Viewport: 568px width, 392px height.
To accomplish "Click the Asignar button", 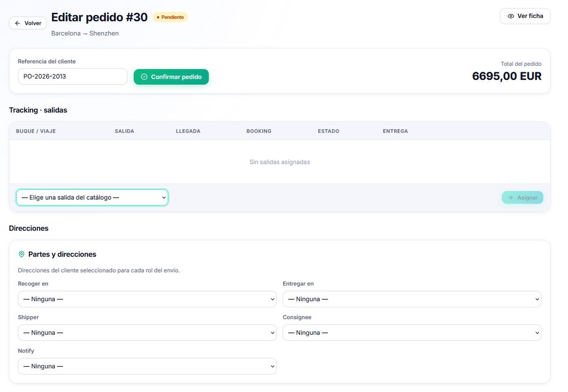I will tap(523, 197).
